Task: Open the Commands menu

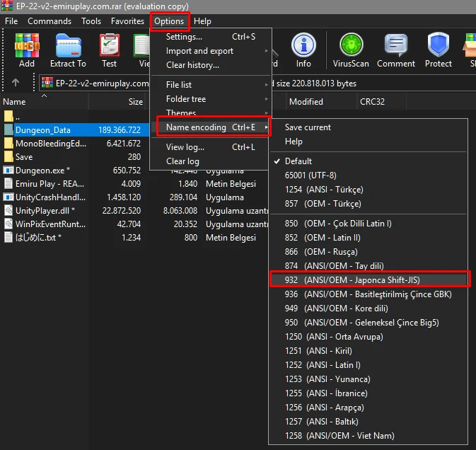Action: coord(50,21)
